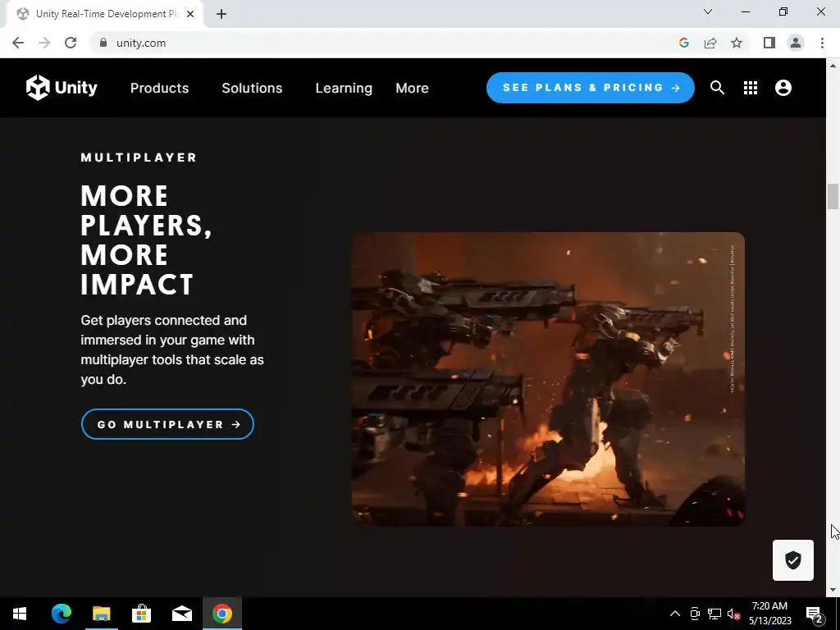Click See Plans & Pricing button

point(590,87)
